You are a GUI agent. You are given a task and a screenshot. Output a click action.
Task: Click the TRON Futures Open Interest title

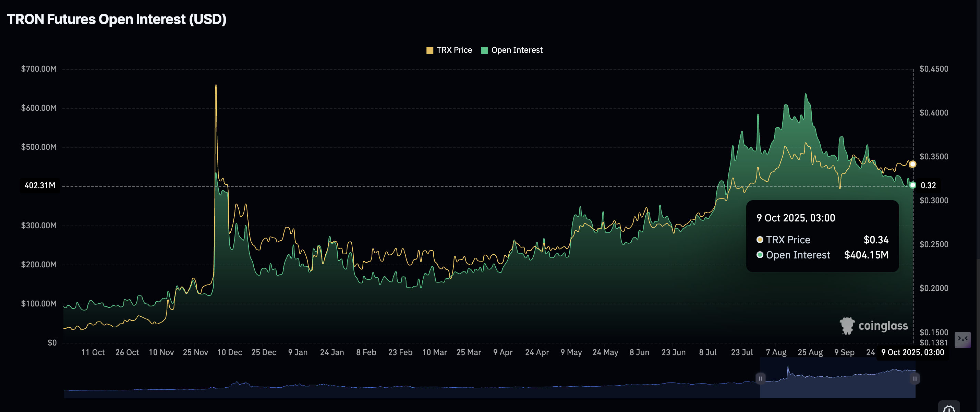(x=117, y=20)
